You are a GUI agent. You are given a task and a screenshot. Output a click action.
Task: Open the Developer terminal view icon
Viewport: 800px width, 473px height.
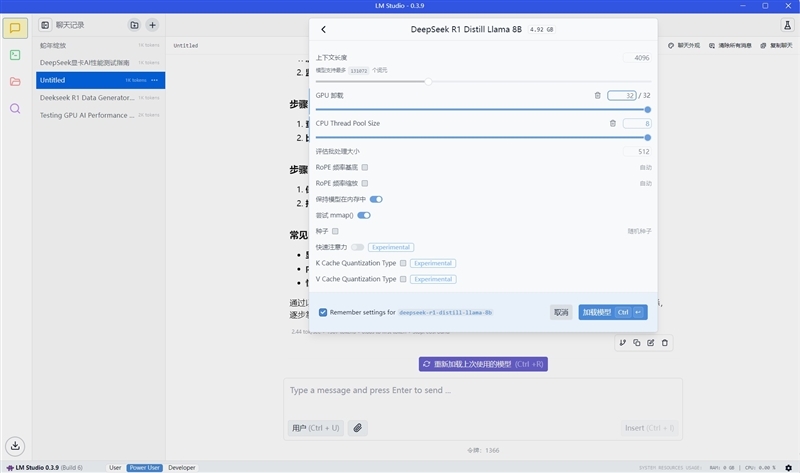click(15, 55)
